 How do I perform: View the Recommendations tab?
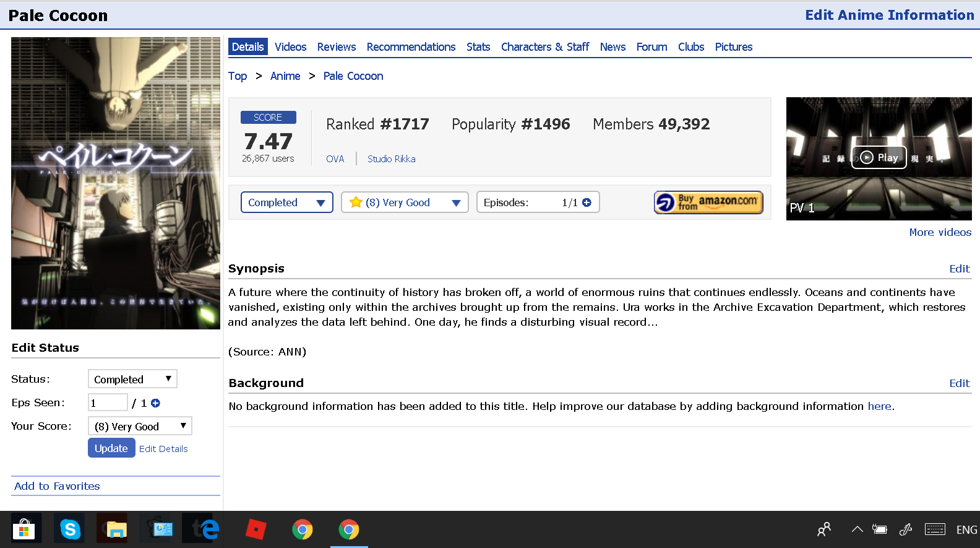[411, 46]
